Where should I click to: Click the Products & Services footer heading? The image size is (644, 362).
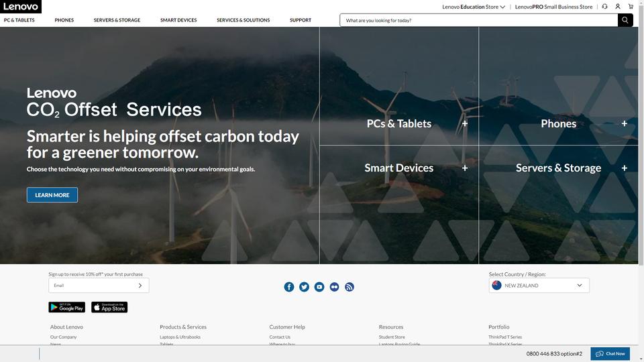(183, 327)
